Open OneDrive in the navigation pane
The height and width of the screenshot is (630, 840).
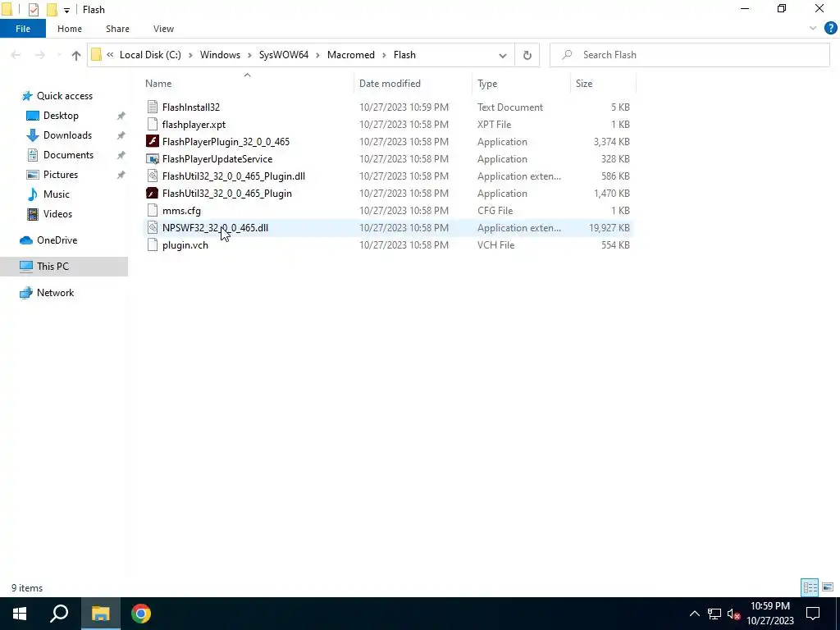tap(57, 240)
